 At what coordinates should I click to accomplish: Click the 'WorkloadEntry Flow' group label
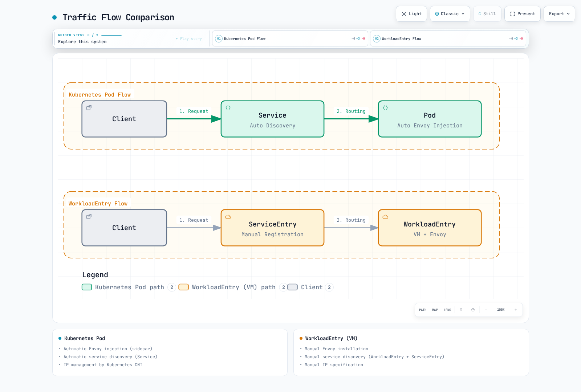98,204
